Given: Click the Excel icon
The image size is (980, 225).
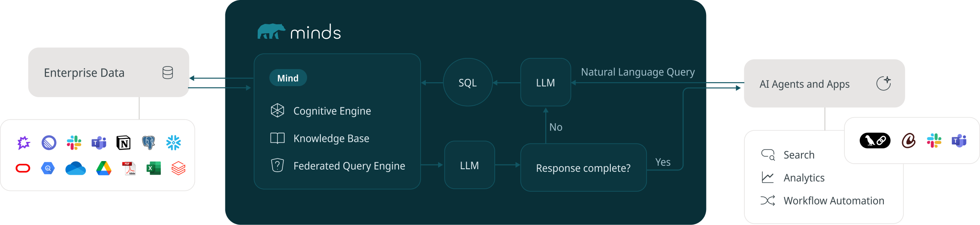Looking at the screenshot, I should coord(154,168).
